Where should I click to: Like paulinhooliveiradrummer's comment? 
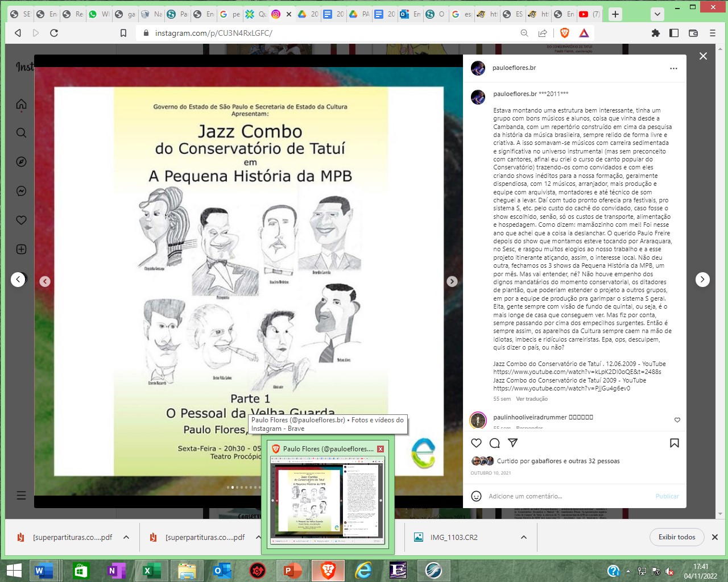pyautogui.click(x=677, y=420)
